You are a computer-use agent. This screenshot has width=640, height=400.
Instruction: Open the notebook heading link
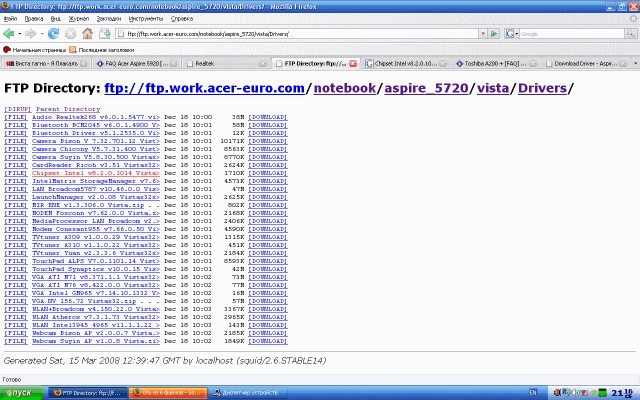[344, 88]
